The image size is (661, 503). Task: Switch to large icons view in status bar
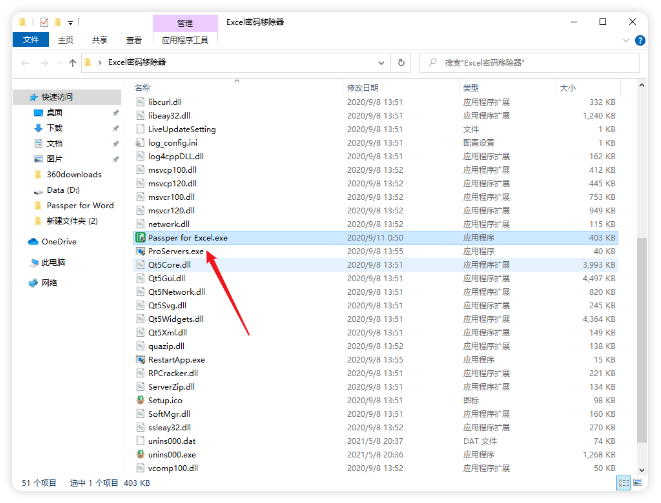(x=636, y=483)
